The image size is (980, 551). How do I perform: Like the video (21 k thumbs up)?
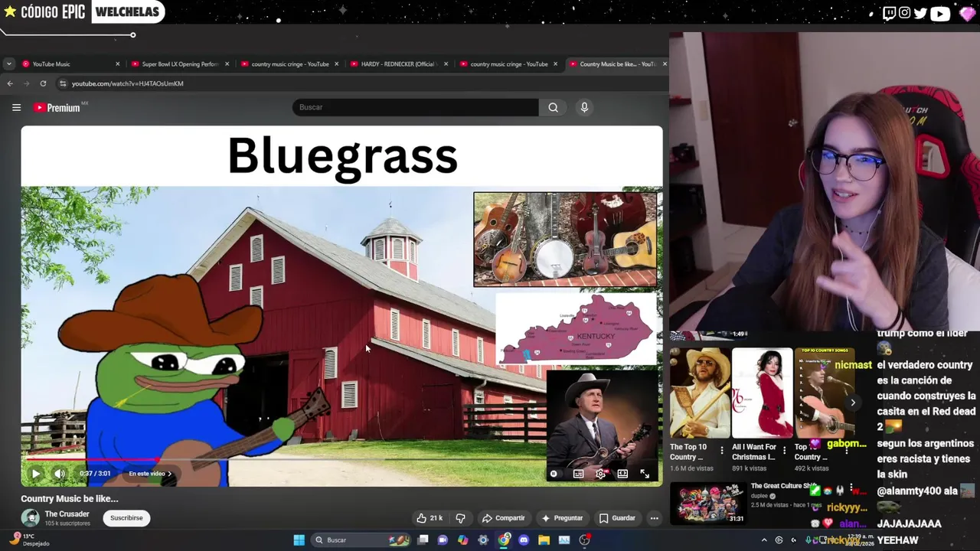(x=430, y=518)
